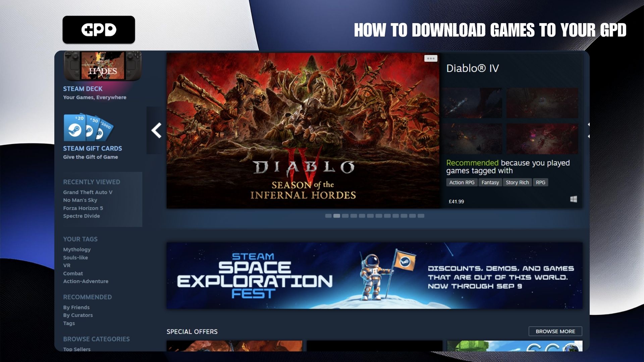Viewport: 644px width, 362px height.
Task: Select Action RPG tag
Action: [x=462, y=182]
